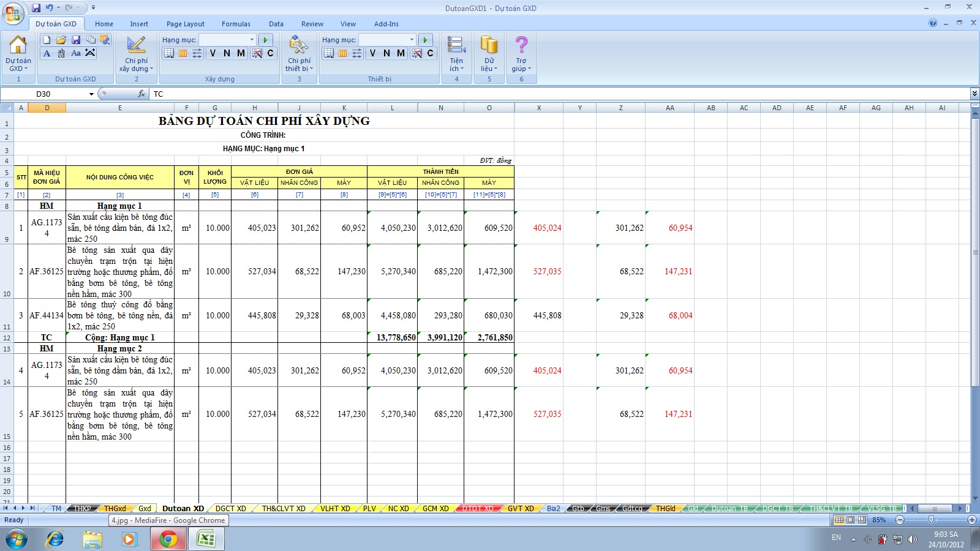Screen dimensions: 980x551
Task: Open the Hạng mục combo box in Thiết bị group
Action: click(387, 40)
